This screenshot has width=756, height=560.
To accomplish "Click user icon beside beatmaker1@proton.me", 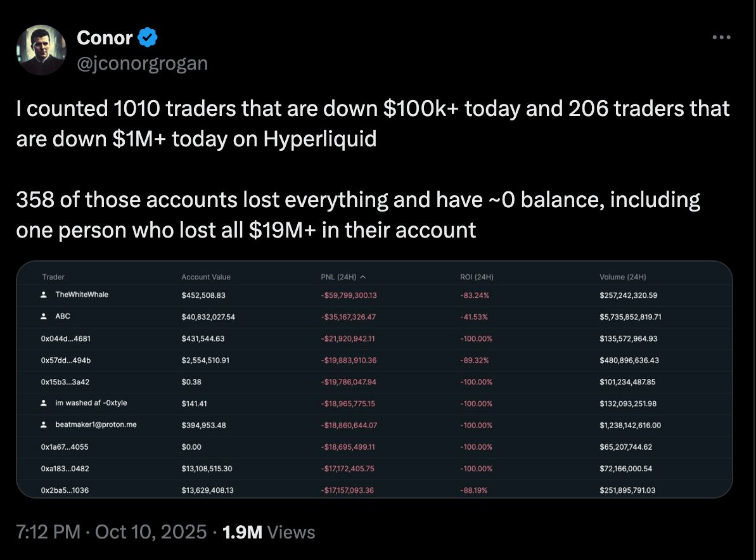I will 43,424.
